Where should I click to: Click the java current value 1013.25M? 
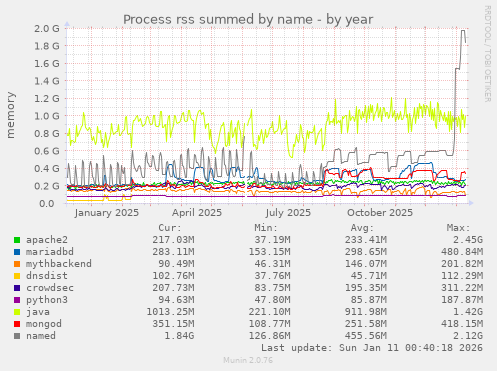(170, 312)
